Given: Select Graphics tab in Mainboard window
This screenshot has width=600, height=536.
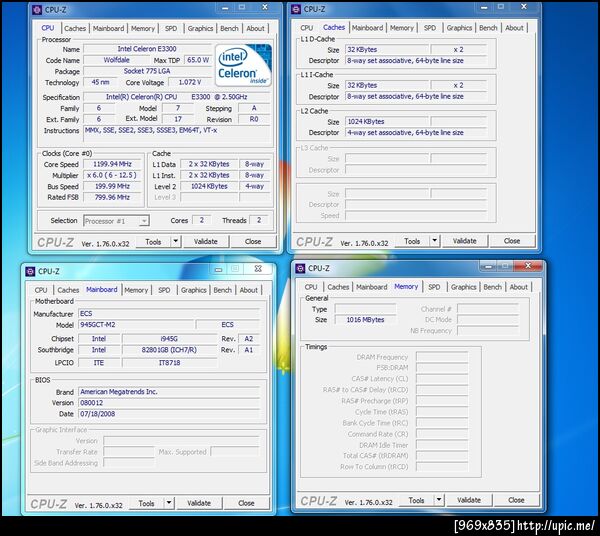Looking at the screenshot, I should click(193, 290).
